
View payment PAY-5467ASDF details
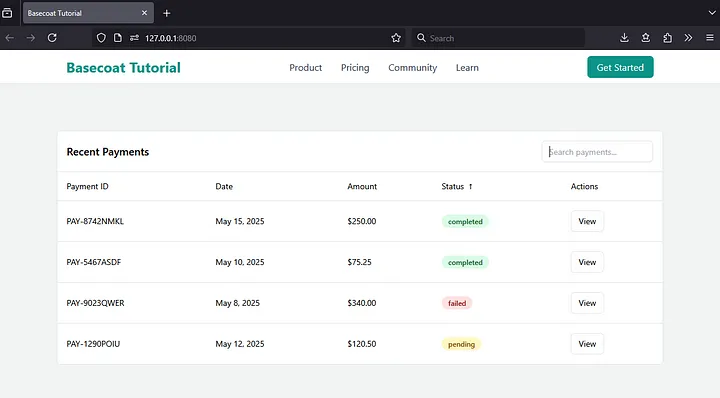(587, 262)
